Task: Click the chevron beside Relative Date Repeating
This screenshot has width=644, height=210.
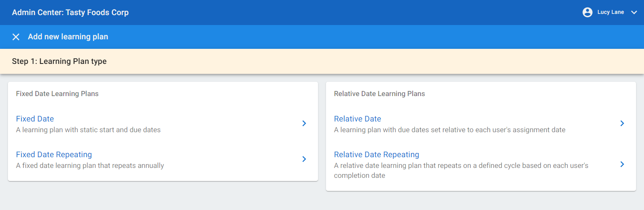Action: tap(622, 164)
